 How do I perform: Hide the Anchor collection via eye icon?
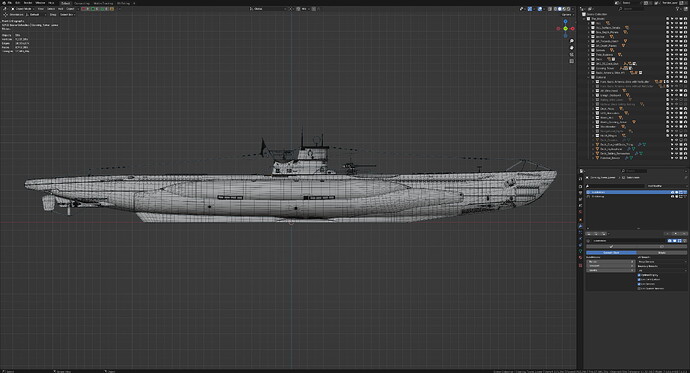coord(676,37)
